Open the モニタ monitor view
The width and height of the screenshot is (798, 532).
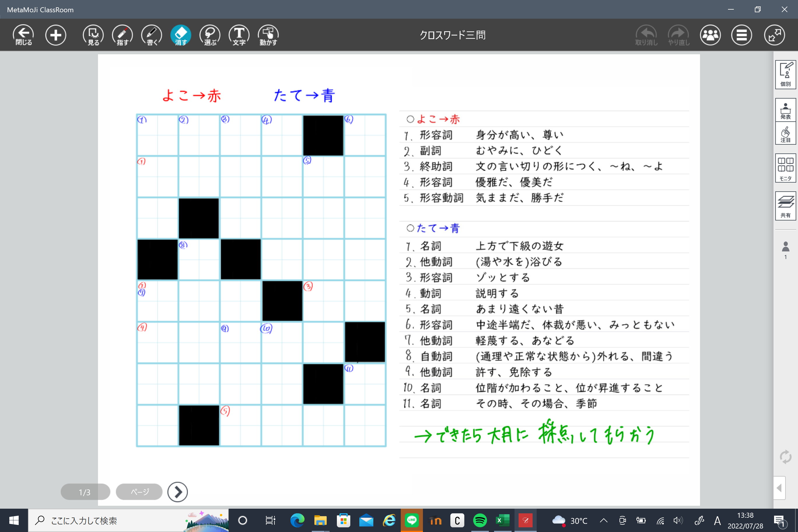tap(785, 168)
